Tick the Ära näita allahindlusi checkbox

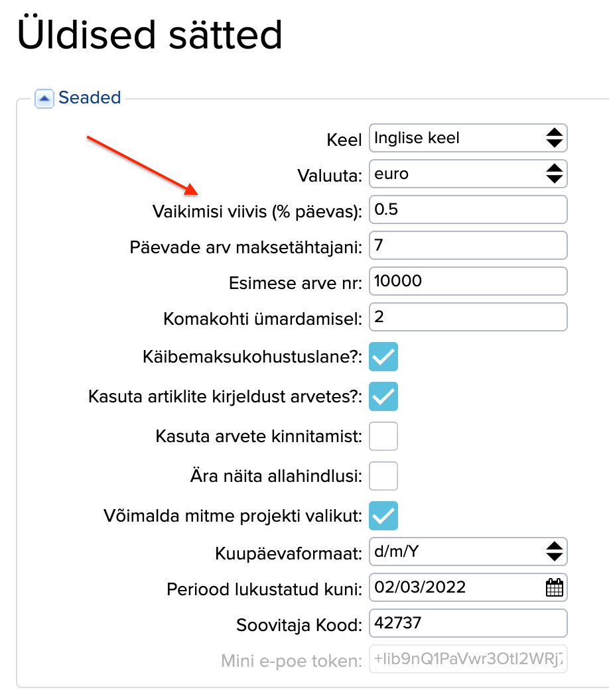click(x=383, y=476)
